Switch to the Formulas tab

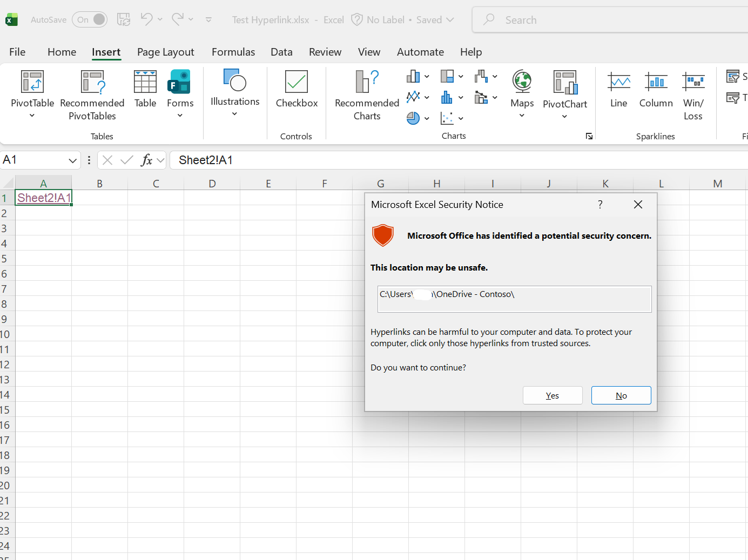[233, 52]
